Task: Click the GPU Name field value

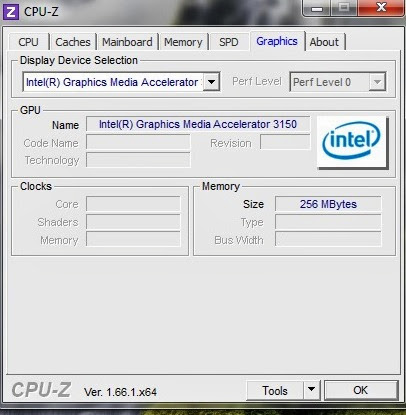Action: [x=198, y=124]
